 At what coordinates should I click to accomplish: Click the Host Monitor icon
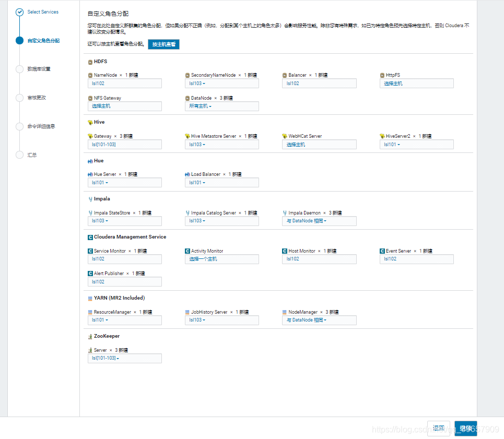tap(285, 251)
